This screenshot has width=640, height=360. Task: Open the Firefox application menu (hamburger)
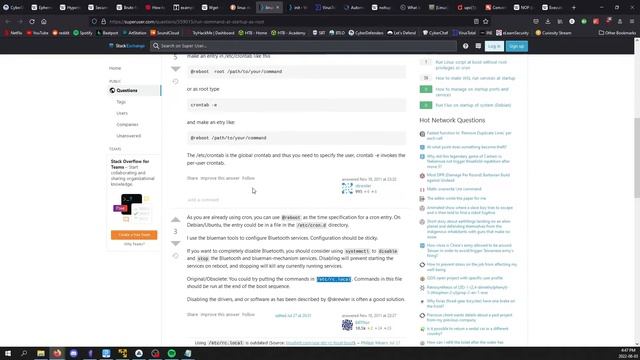(x=632, y=22)
